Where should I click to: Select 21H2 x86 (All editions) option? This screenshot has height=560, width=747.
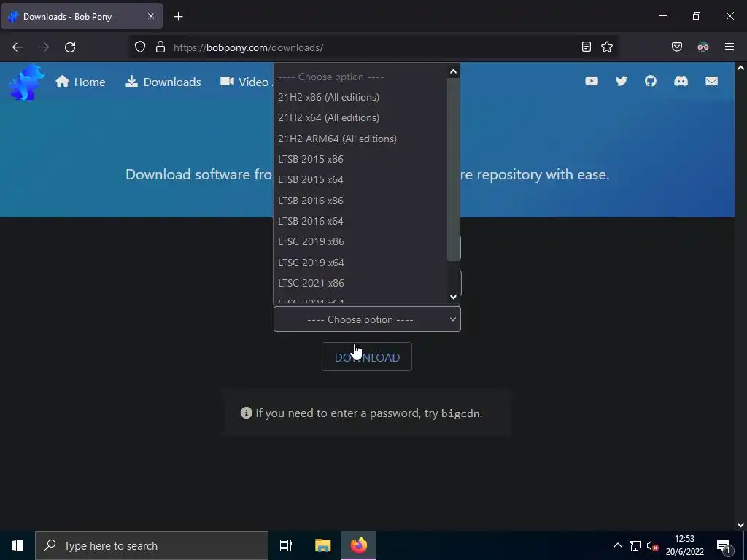(360, 97)
